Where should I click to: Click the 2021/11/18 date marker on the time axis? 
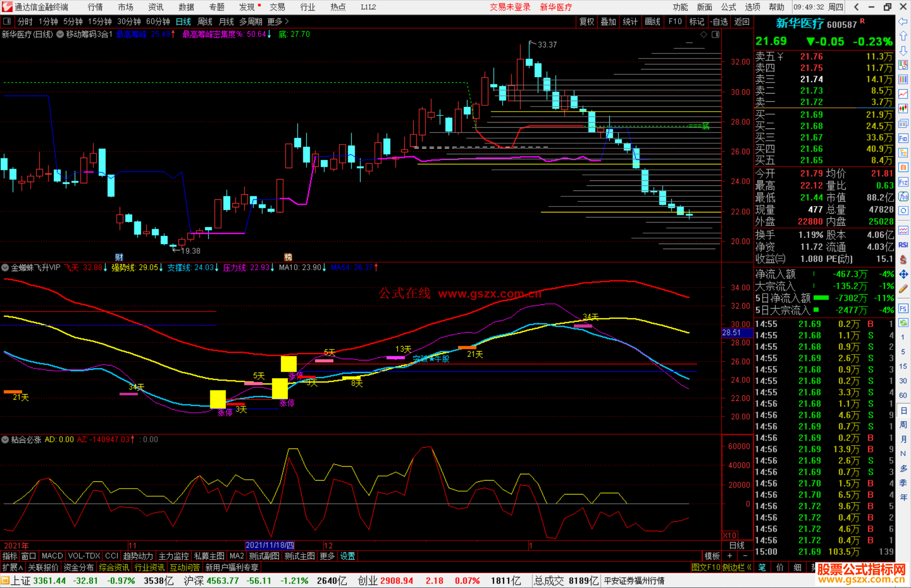click(x=270, y=545)
